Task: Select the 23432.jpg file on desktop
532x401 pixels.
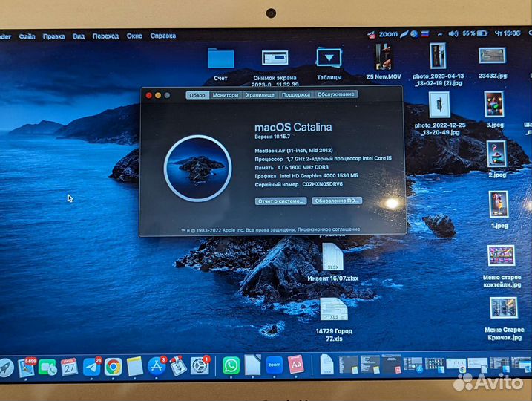Action: (x=492, y=63)
